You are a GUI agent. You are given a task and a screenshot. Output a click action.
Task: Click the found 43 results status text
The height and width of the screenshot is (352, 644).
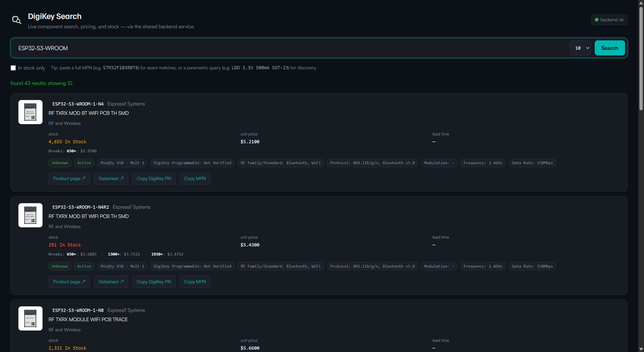pos(41,83)
